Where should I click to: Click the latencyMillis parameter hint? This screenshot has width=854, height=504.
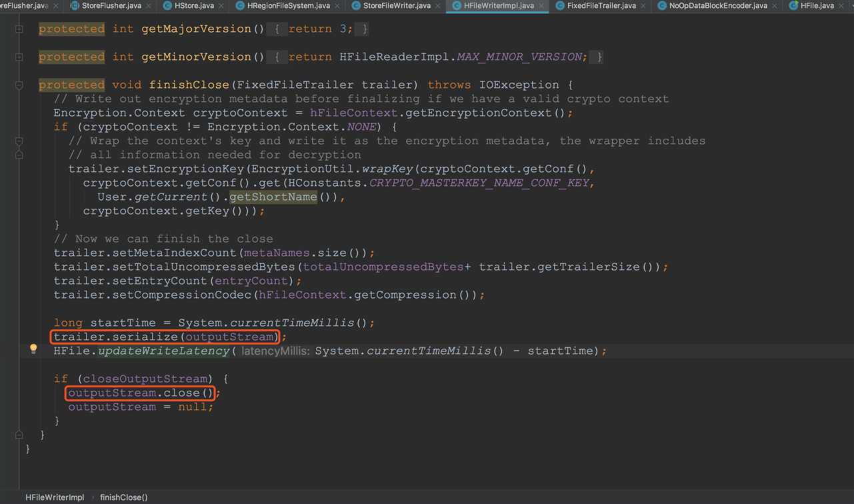[275, 351]
